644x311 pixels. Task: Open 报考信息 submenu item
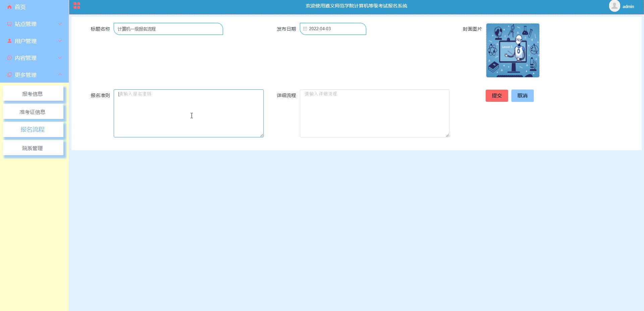pyautogui.click(x=33, y=94)
